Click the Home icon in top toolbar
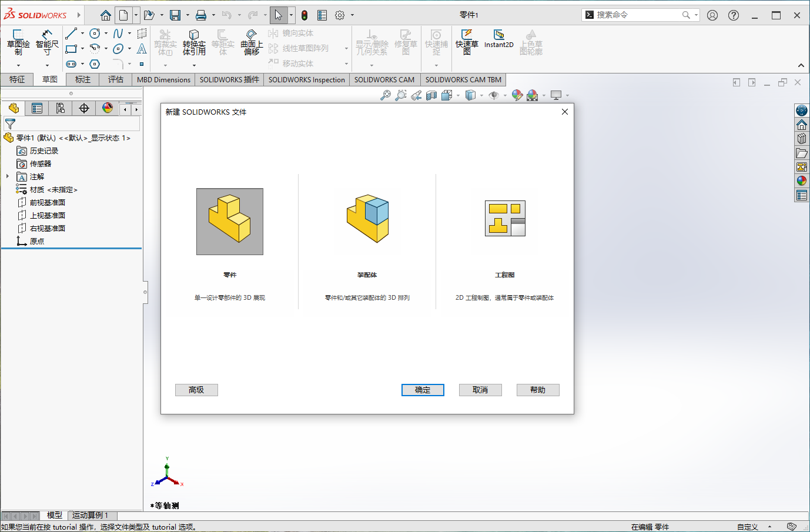The width and height of the screenshot is (810, 532). (106, 15)
